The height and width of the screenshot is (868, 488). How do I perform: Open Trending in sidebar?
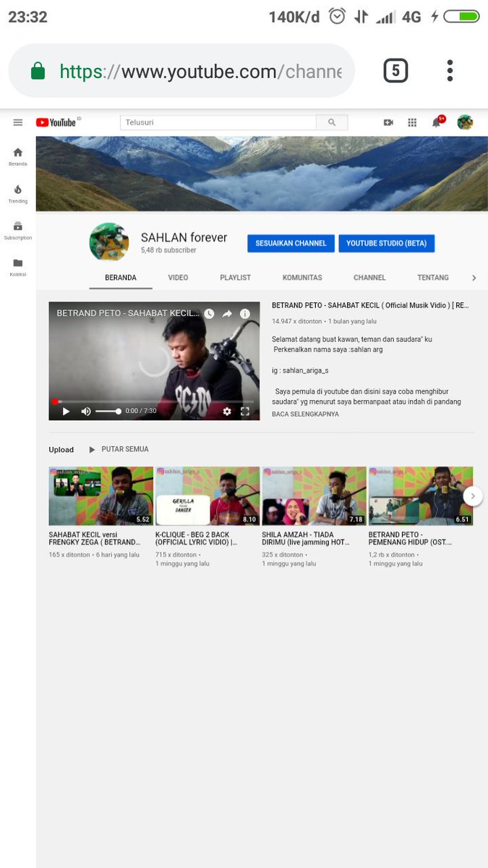click(x=18, y=193)
